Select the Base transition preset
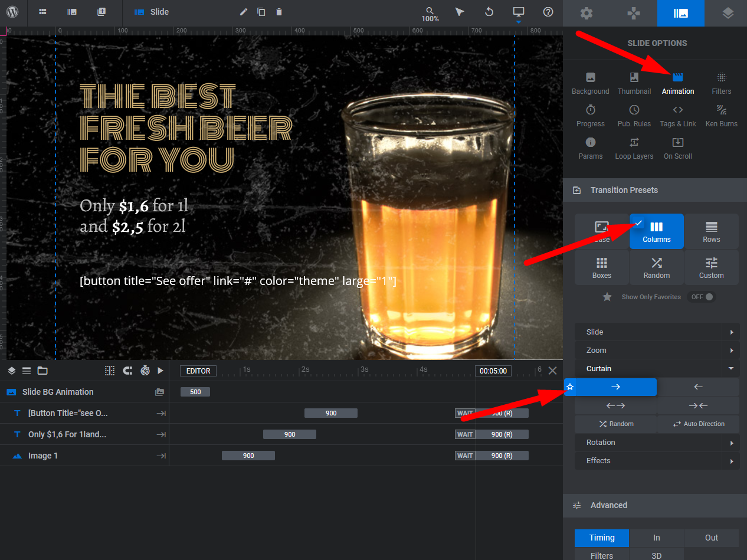 [x=602, y=231]
